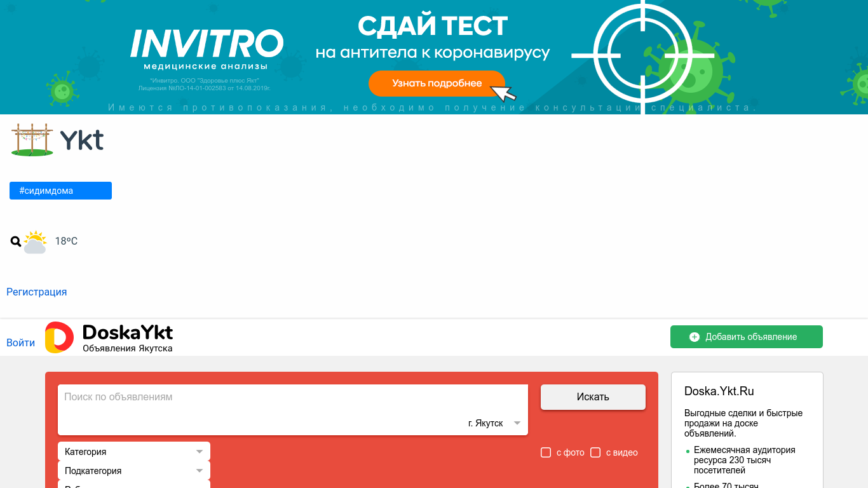This screenshot has width=868, height=488.
Task: Click the Ykt playground logo icon
Action: [32, 140]
